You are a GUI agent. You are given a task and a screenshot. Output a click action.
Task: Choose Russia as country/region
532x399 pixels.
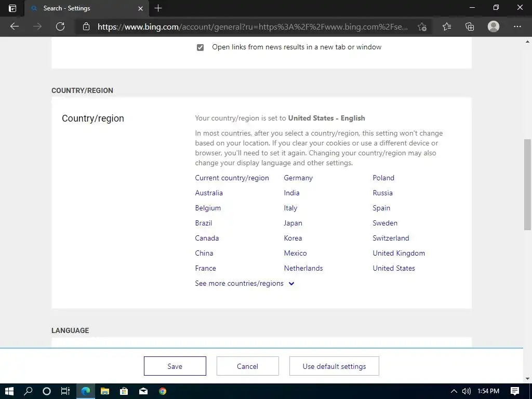point(382,193)
